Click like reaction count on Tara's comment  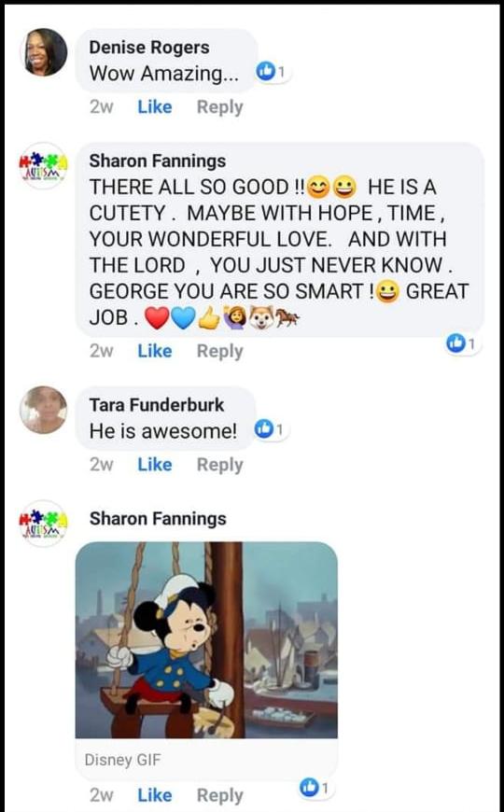pyautogui.click(x=271, y=429)
